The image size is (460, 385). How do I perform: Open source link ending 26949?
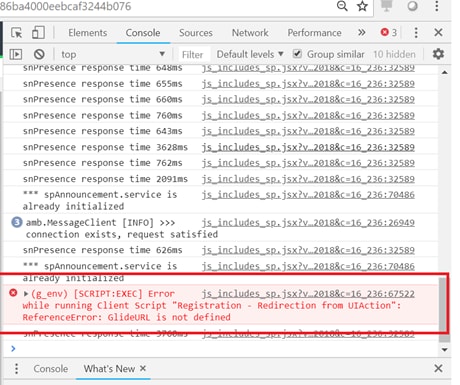click(x=308, y=222)
